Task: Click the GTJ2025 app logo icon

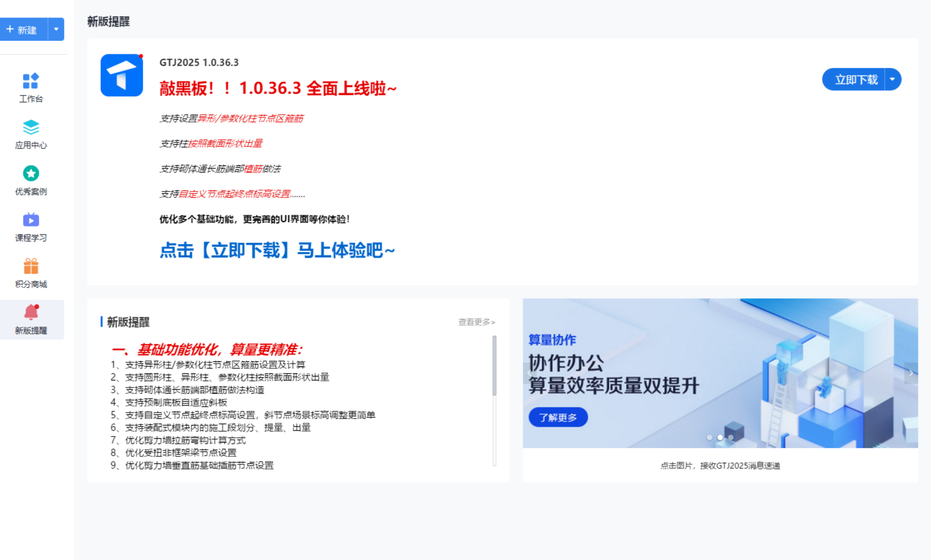Action: pos(122,75)
